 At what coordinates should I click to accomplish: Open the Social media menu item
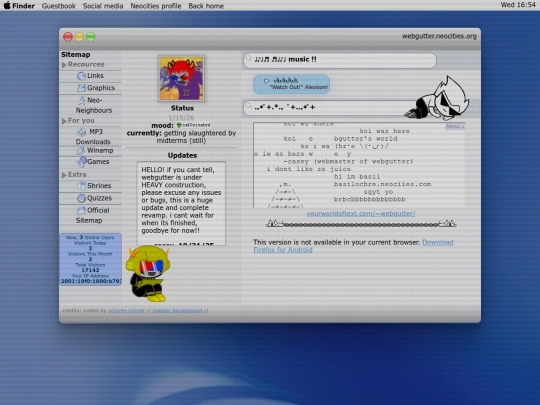coord(103,6)
